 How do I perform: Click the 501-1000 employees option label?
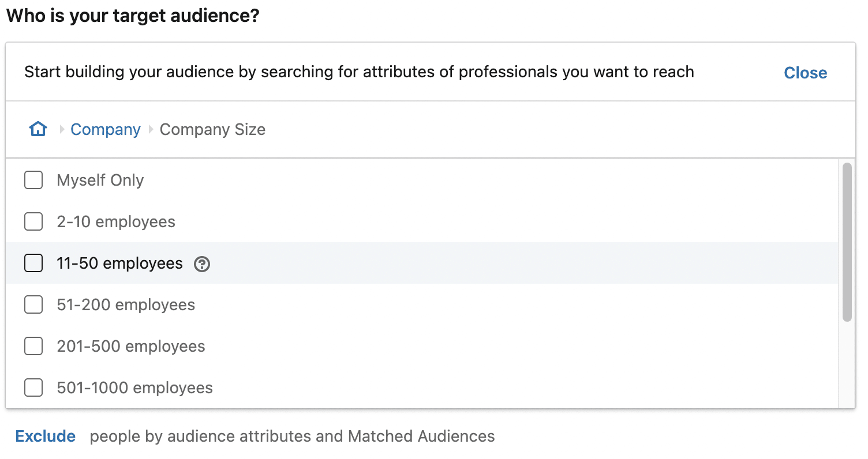(134, 387)
